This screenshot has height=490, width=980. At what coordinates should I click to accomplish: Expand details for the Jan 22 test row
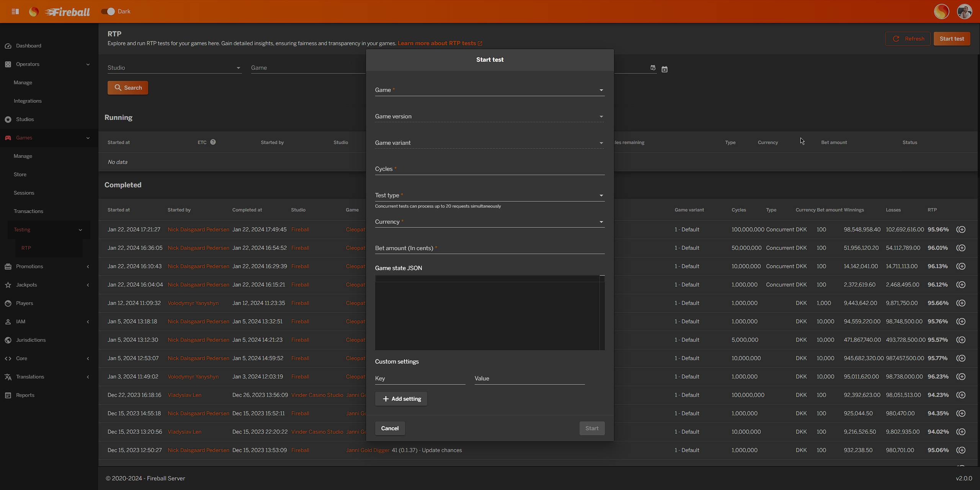961,229
